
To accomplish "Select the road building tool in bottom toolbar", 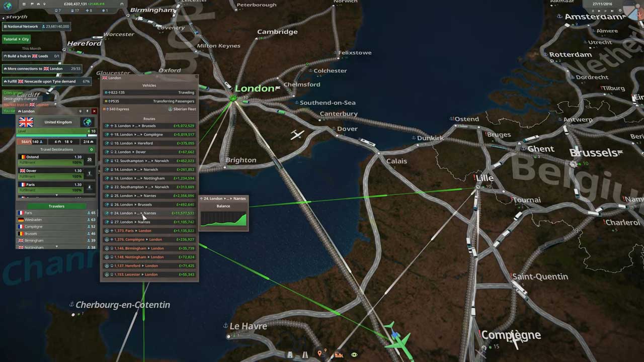I will click(x=290, y=354).
